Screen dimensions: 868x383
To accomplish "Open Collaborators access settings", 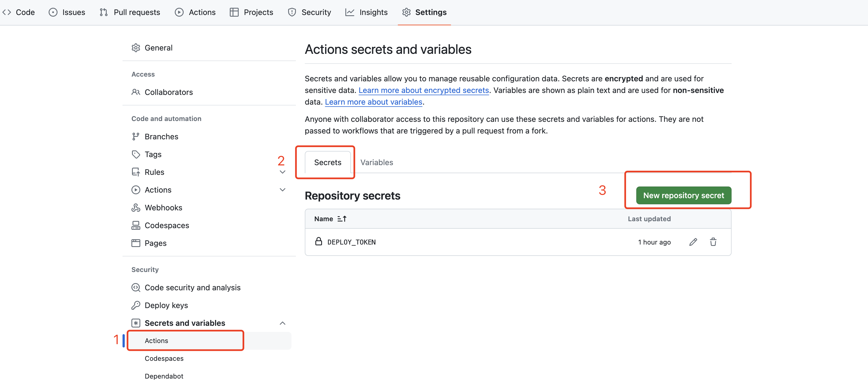I will pos(168,92).
